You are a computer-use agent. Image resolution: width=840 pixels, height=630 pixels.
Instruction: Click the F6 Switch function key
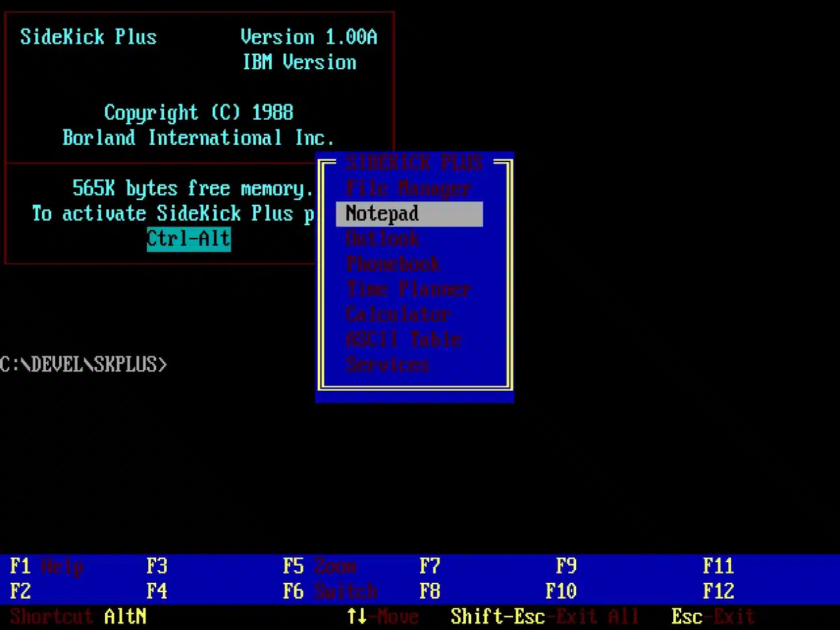330,591
